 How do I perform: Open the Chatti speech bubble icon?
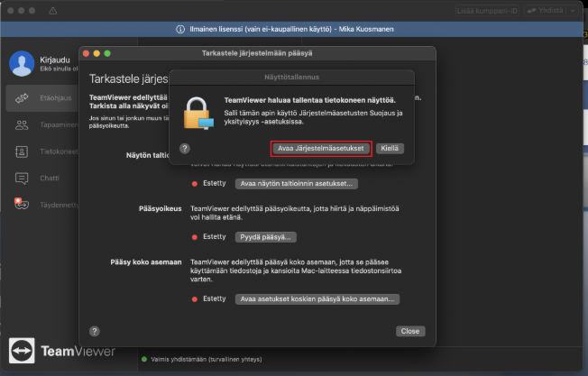pos(21,179)
